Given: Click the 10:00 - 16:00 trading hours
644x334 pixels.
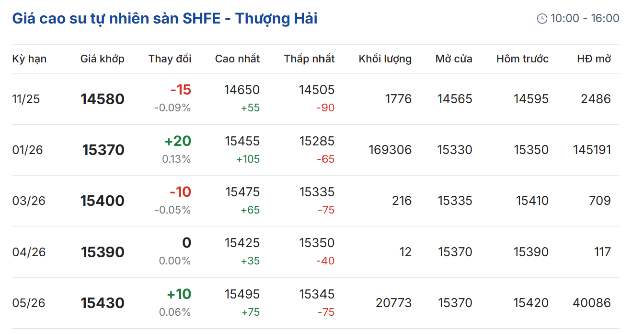Looking at the screenshot, I should click(585, 19).
